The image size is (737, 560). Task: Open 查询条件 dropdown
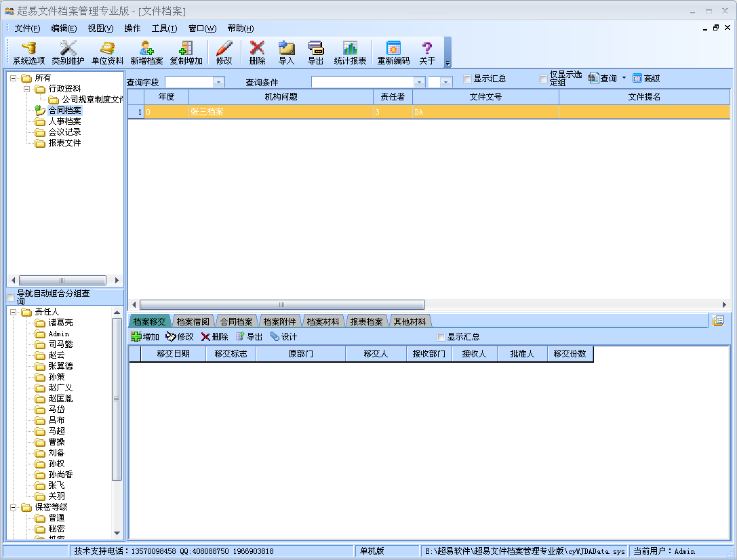click(x=419, y=82)
